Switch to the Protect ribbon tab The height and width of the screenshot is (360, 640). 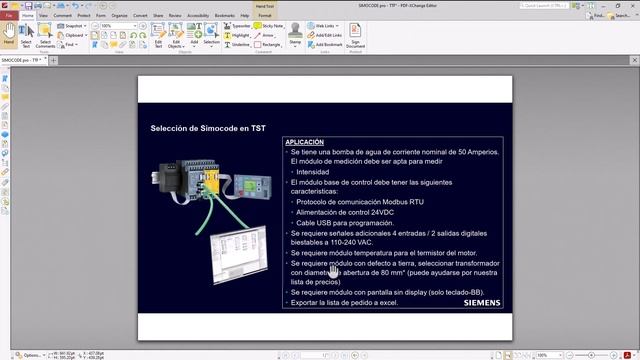(84, 16)
